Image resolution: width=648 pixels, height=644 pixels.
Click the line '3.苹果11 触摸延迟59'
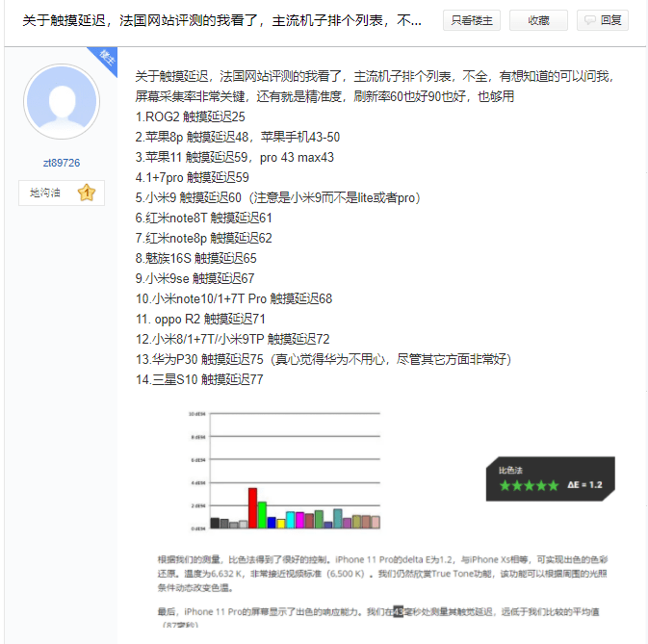click(192, 157)
